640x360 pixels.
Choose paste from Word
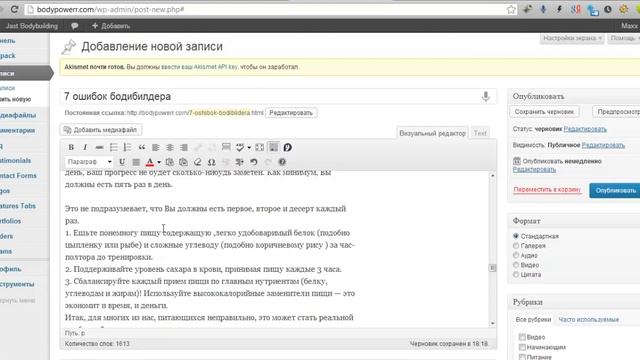coord(184,162)
